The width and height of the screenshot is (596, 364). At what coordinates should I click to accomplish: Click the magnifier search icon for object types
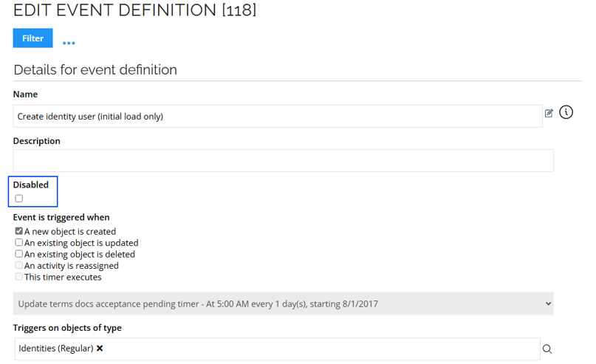click(x=547, y=349)
